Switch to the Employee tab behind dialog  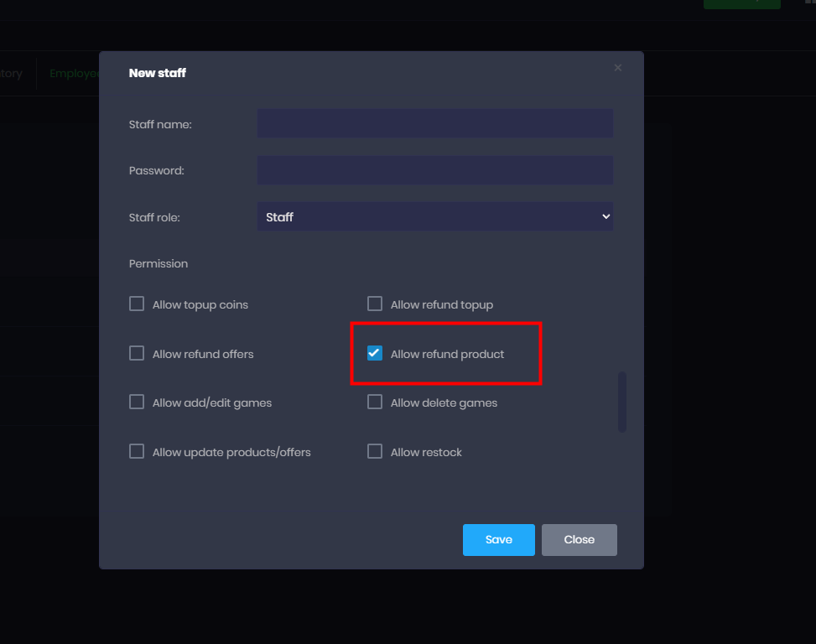click(x=74, y=73)
